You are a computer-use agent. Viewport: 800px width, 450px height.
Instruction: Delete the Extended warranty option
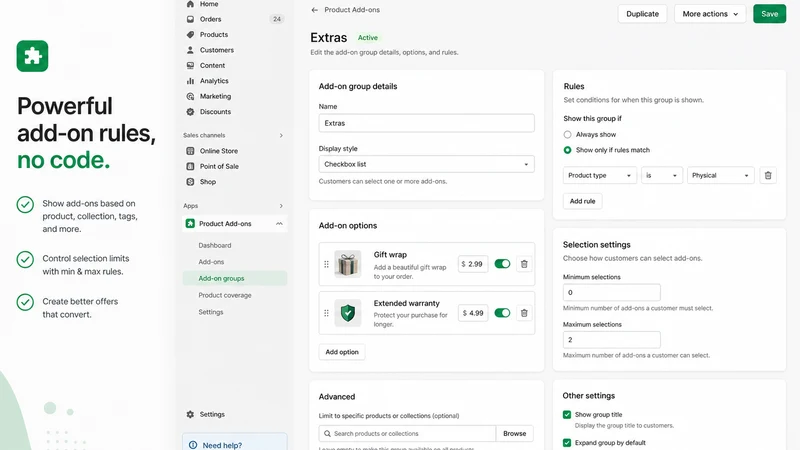(524, 313)
